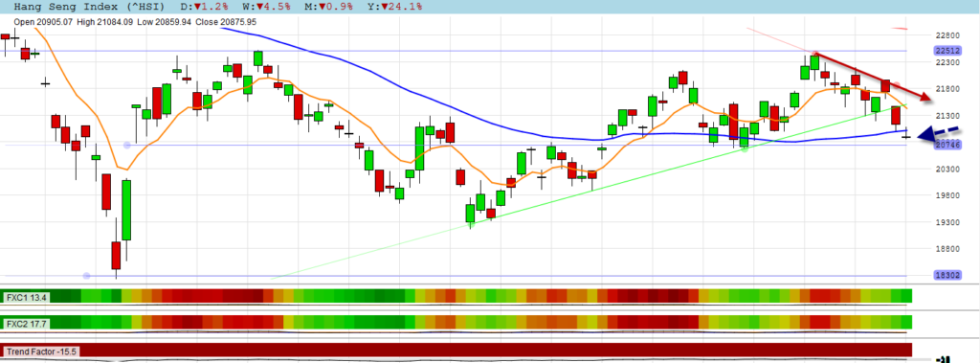Click the handle dot on the 18302 line
980x363 pixels.
[86, 276]
